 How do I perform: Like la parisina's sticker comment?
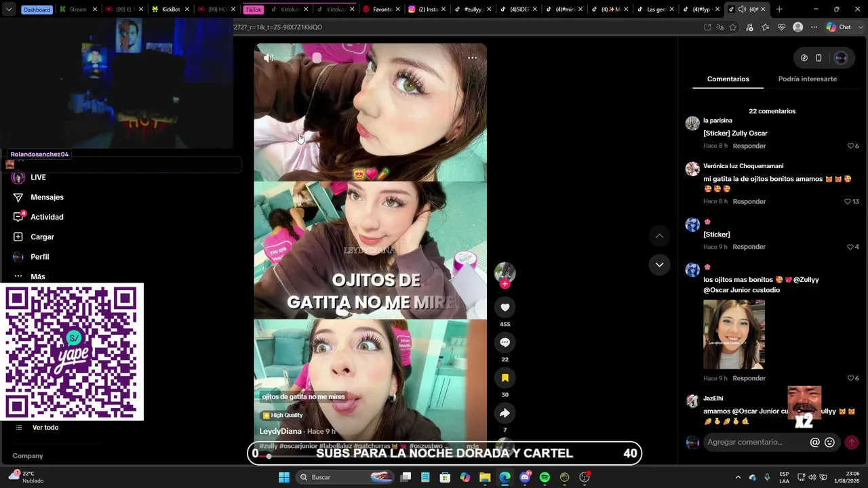[x=850, y=146]
